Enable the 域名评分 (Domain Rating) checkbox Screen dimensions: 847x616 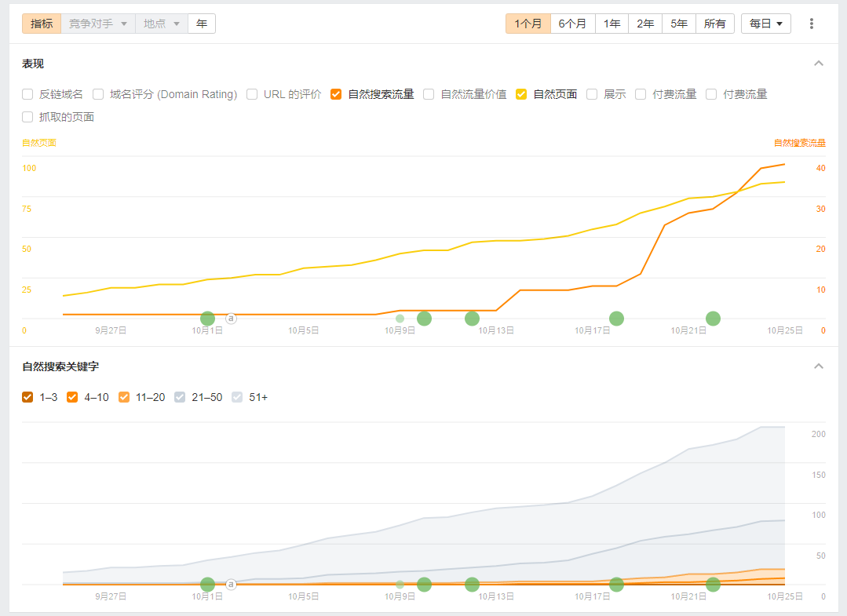tap(98, 94)
